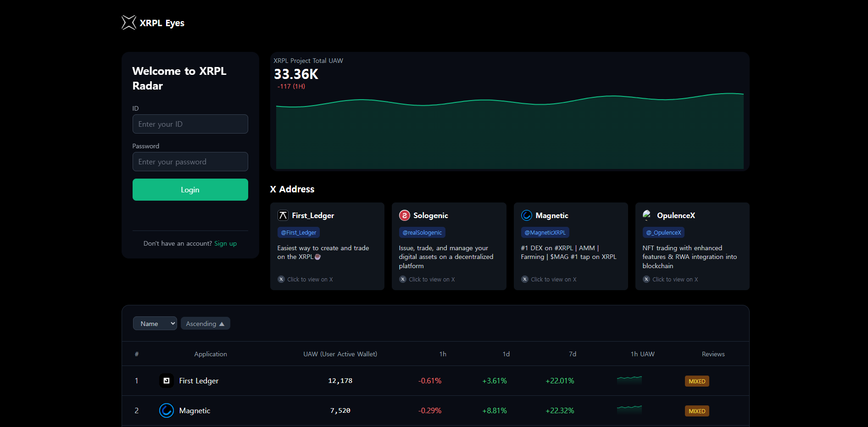
Task: Click the MIXED review badge for First Ledger
Action: pyautogui.click(x=697, y=381)
